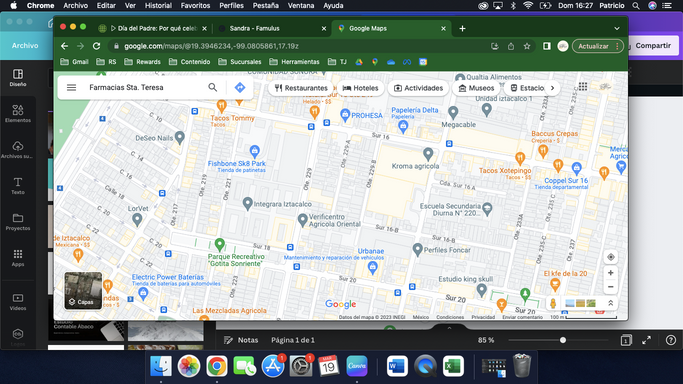Open Canva Texto sidebar panel

pos(18,186)
